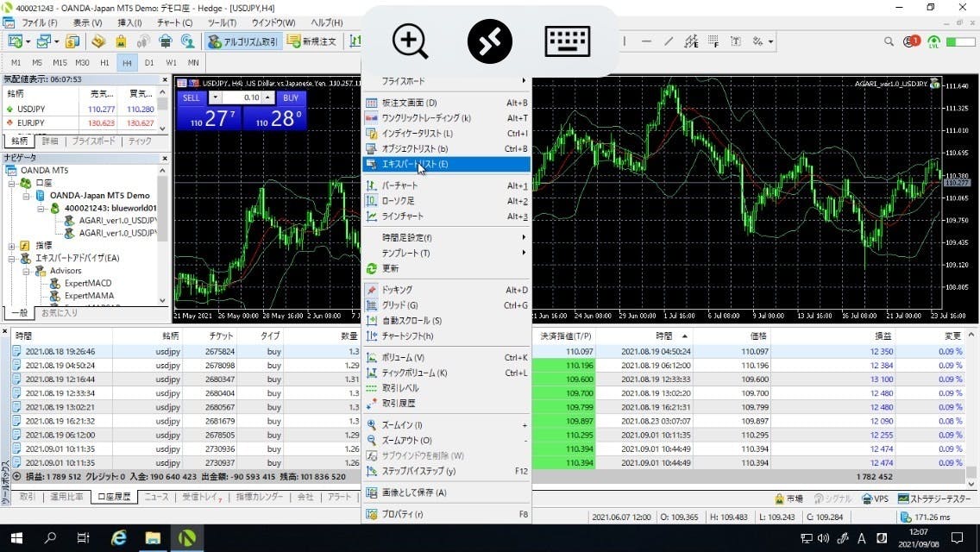Switch to the 口座履歴 tab

coord(113,498)
